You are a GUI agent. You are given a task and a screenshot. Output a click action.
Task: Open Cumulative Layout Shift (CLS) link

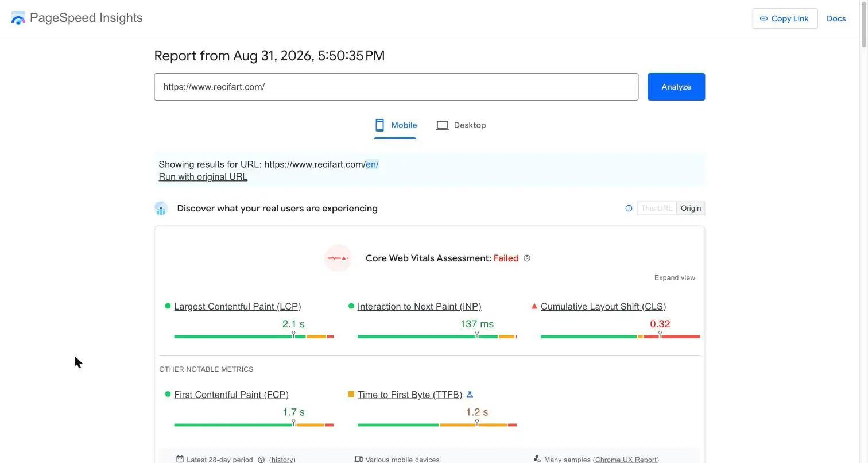tap(603, 306)
